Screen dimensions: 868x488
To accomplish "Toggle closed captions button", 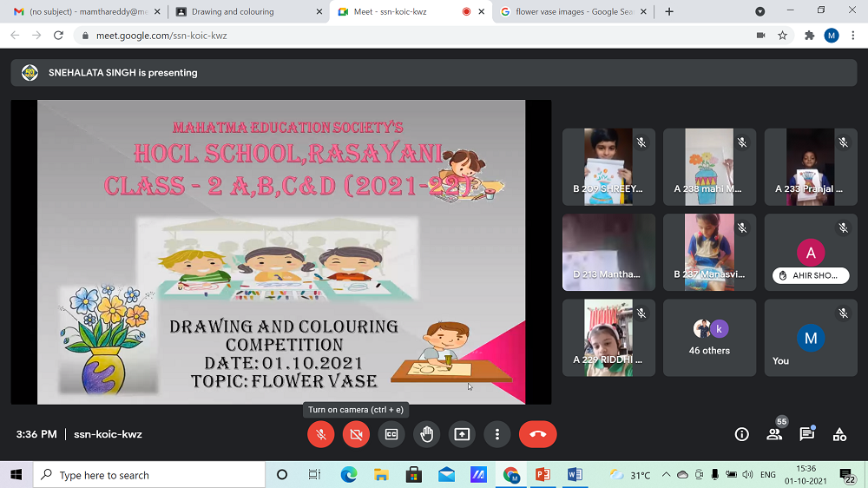I will coord(391,434).
